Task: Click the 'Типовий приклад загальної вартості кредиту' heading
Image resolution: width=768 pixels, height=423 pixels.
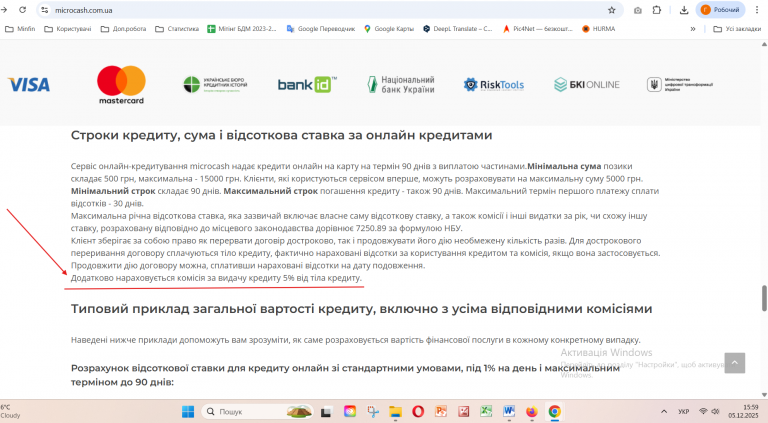Action: point(361,309)
